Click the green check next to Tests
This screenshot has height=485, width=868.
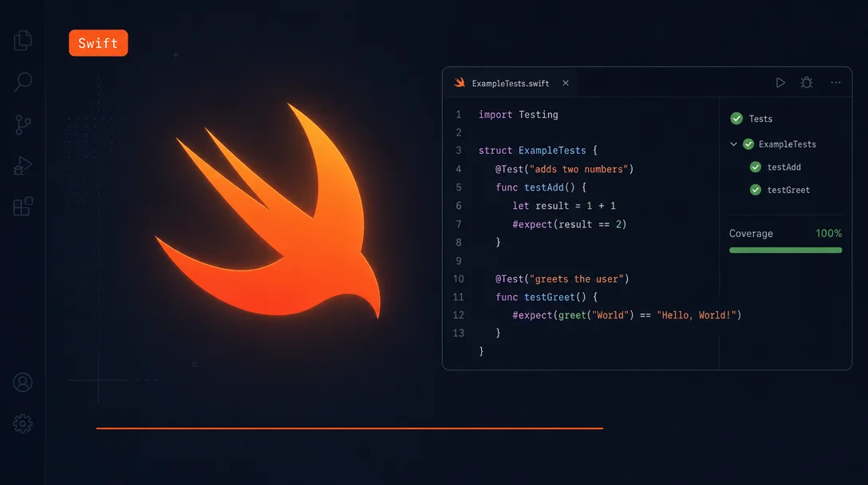(x=736, y=119)
